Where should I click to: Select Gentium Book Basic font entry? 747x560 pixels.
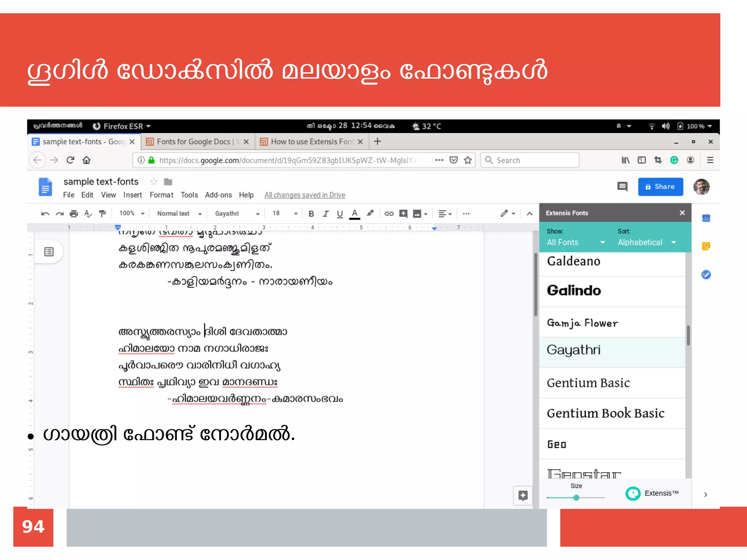pyautogui.click(x=605, y=413)
